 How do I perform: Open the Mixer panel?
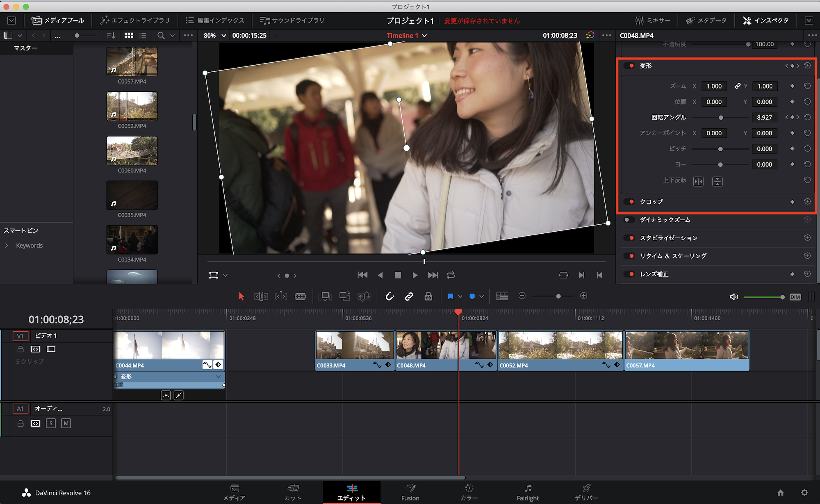click(x=653, y=20)
